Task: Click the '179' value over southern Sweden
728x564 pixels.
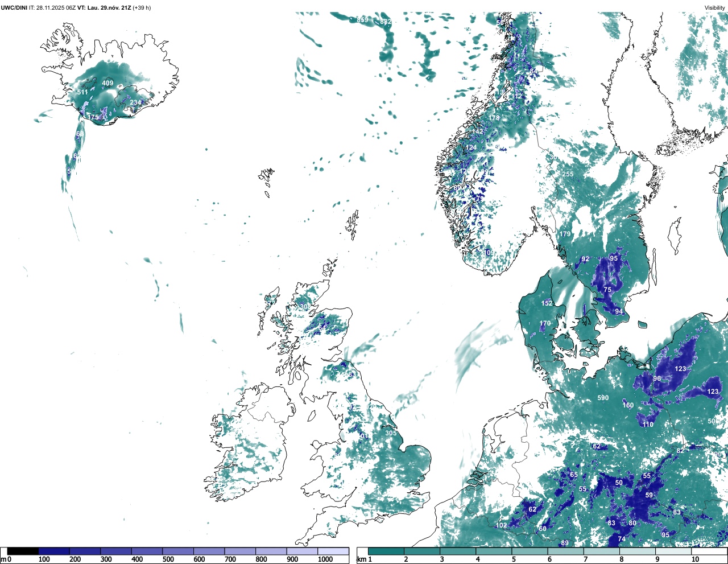Action: tap(565, 234)
